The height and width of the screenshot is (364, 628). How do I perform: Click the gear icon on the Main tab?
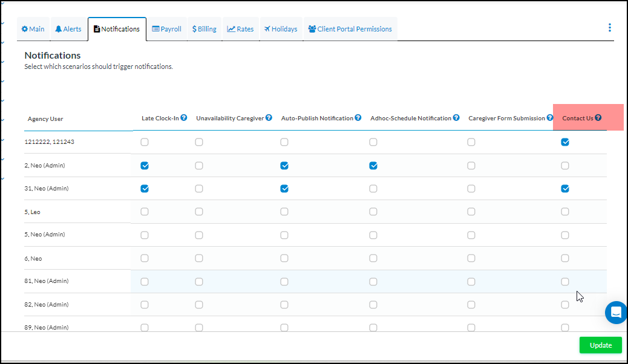click(x=24, y=28)
